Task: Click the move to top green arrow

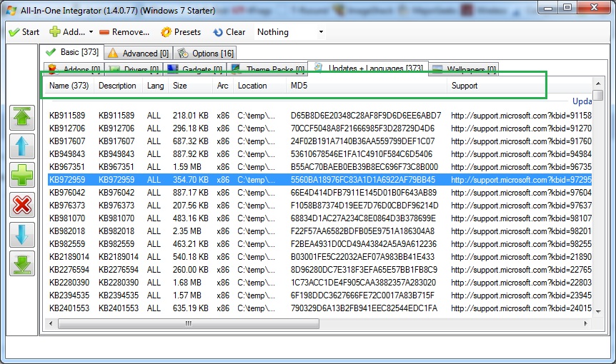Action: click(x=22, y=118)
